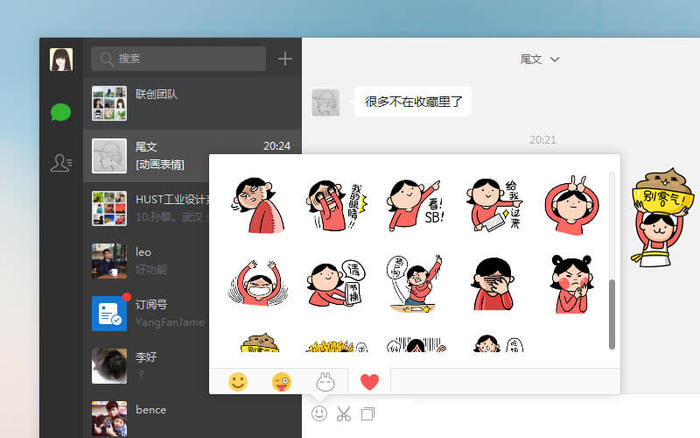Send the 给我过来 knife sticker
This screenshot has width=700, height=438.
tap(493, 205)
